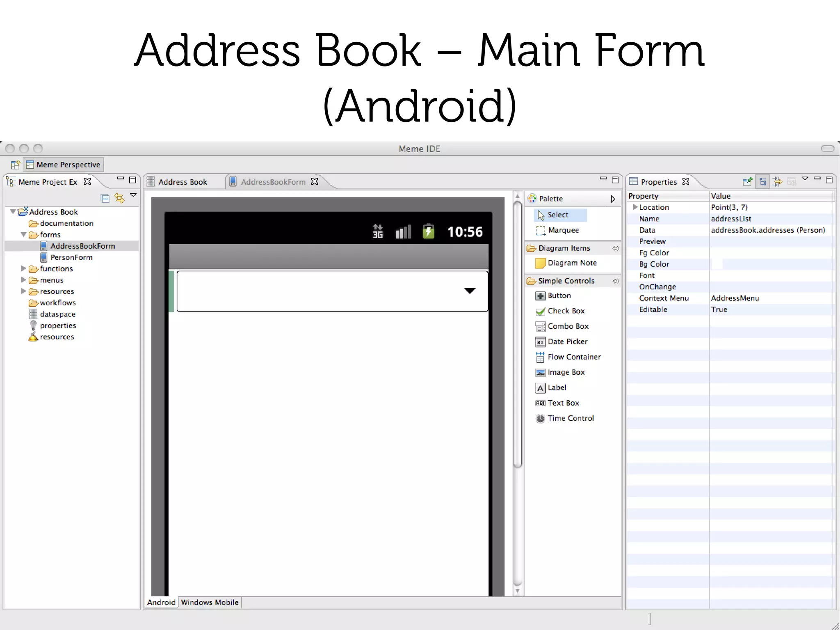Pick the Time Control item
840x630 pixels.
[565, 418]
